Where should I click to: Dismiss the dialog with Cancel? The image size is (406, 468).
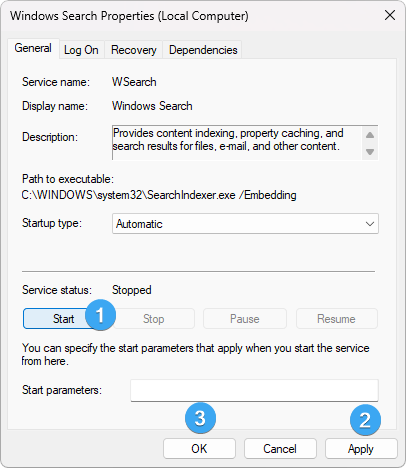point(280,449)
